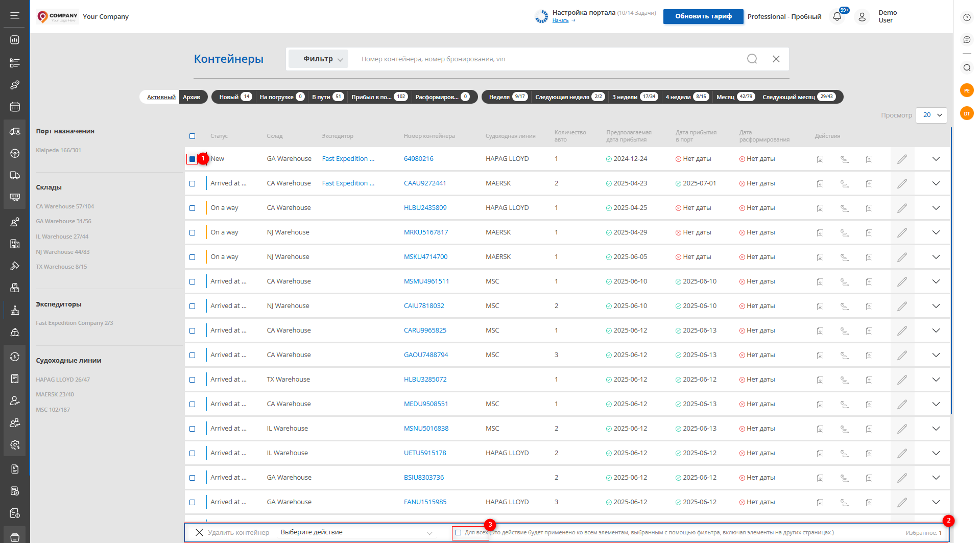Toggle the select-all checkbox in table header
This screenshot has width=980, height=543.
192,136
